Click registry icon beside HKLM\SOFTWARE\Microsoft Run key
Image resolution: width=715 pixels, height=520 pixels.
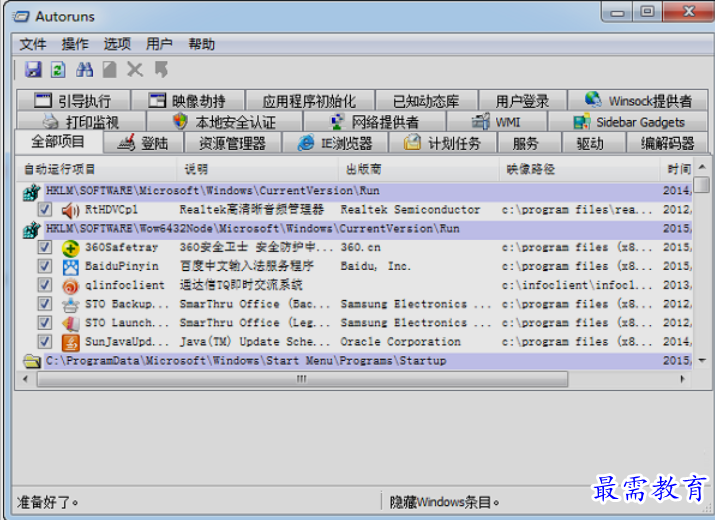[31, 192]
